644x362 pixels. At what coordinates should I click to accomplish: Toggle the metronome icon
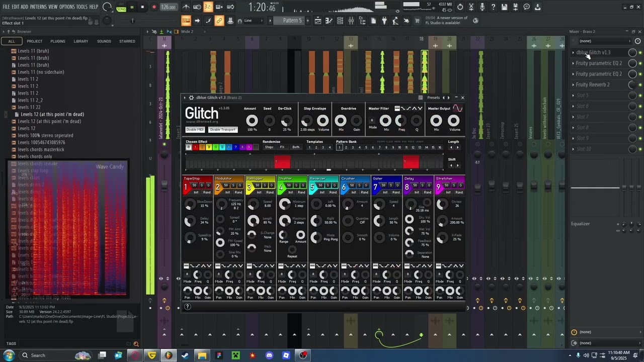(x=186, y=7)
